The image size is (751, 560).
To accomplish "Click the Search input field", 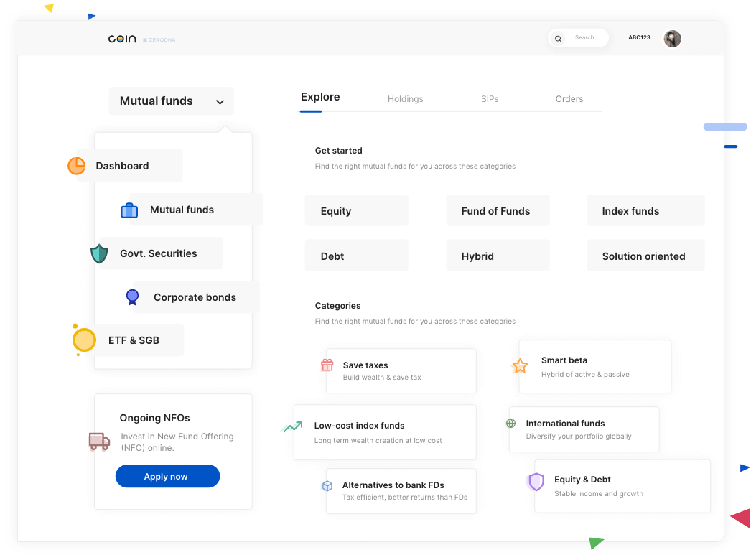I will (x=578, y=38).
